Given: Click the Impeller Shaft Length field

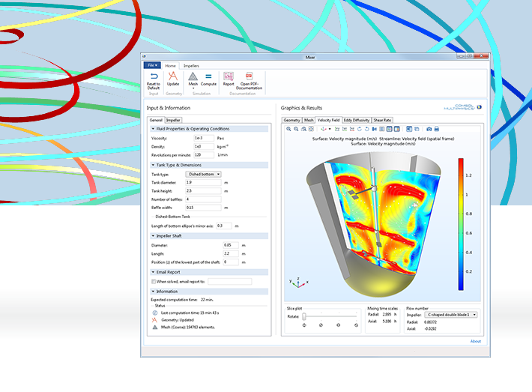Looking at the screenshot, I should 231,253.
